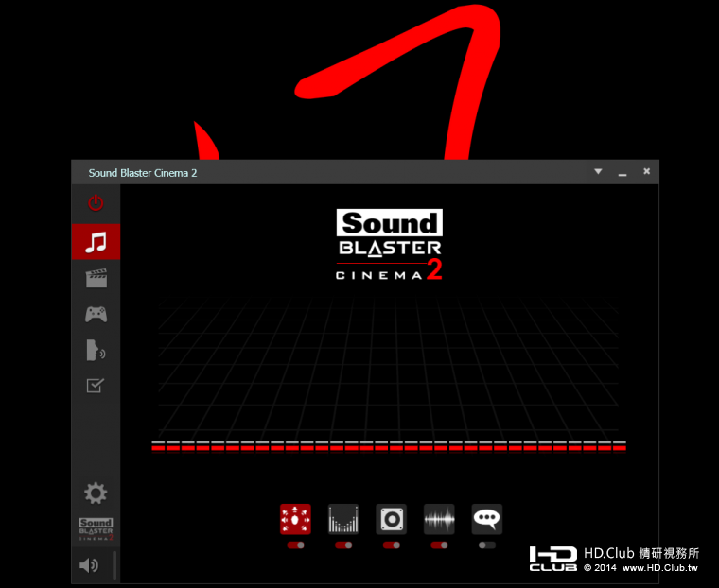The height and width of the screenshot is (588, 719).
Task: Toggle switch under the equalizer-bars icon
Action: click(343, 545)
